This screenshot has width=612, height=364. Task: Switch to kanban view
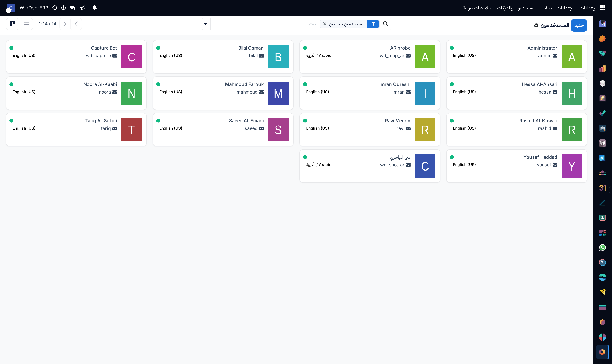(x=13, y=24)
